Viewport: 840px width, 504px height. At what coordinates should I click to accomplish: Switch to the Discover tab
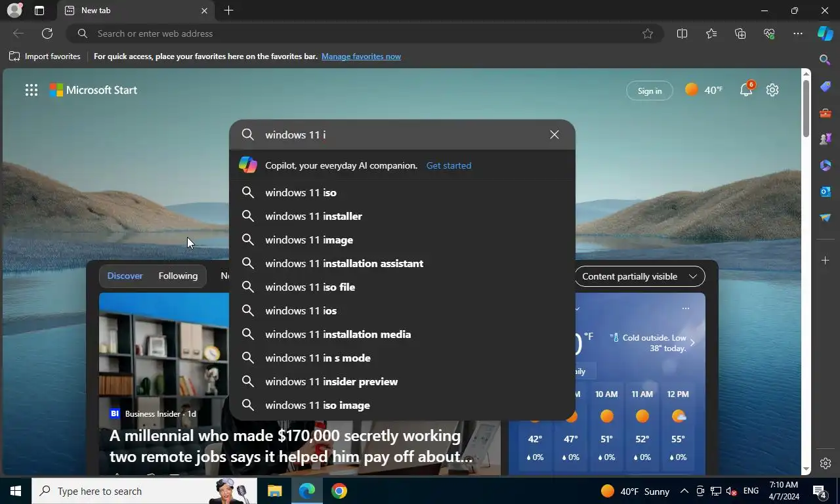125,276
